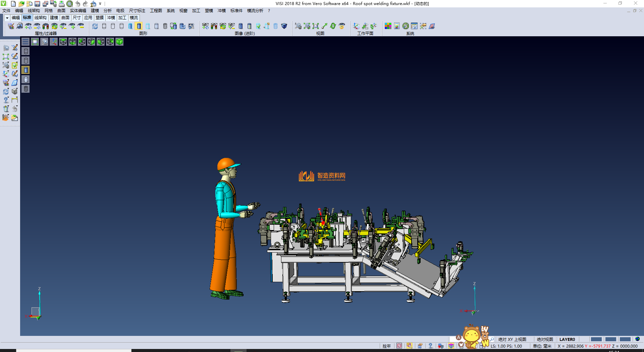Toggle the highlighted shaded cylinder display mode
The width and height of the screenshot is (644, 352).
139,26
